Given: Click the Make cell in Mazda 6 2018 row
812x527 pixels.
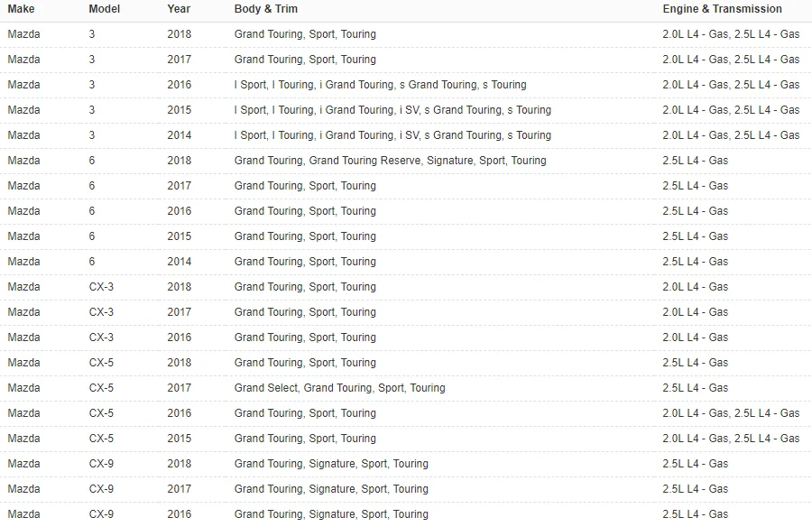Looking at the screenshot, I should (23, 161).
